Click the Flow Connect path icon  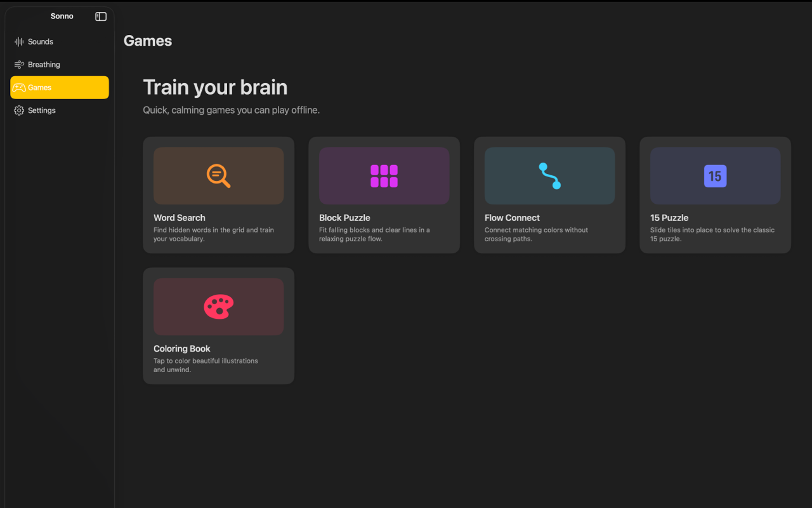550,176
